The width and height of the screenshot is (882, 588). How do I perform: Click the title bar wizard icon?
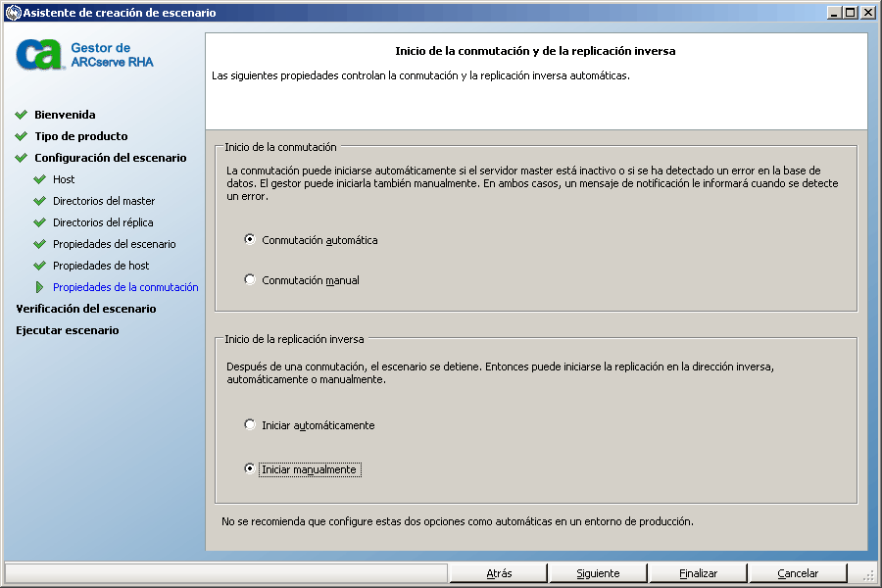13,13
